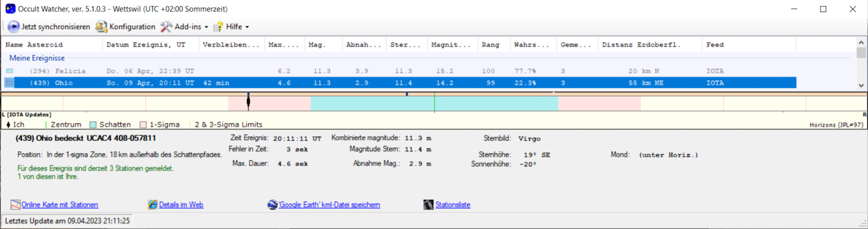Collapse the Meine Ereignisse group header
This screenshot has width=868, height=229.
[37, 58]
